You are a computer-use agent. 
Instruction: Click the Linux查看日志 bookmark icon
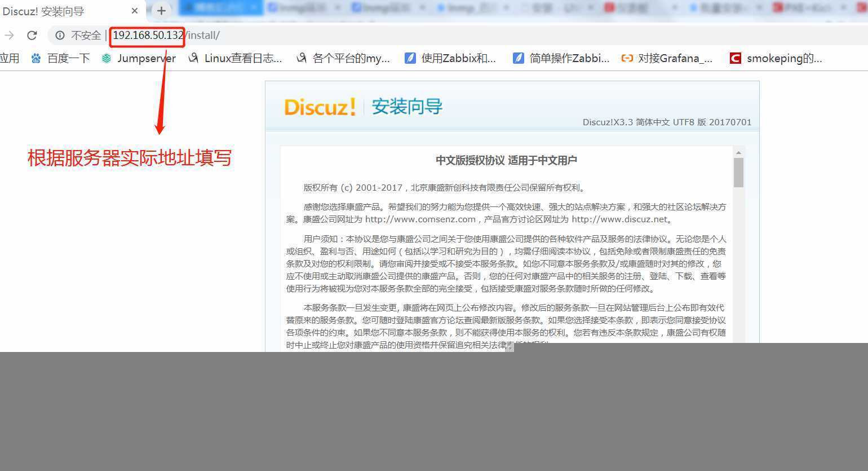click(x=193, y=58)
